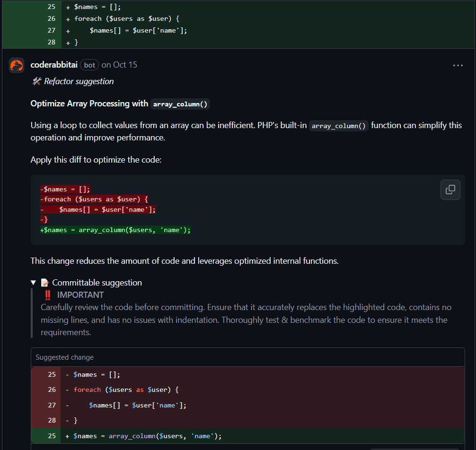Screen dimensions: 476x450
Task: Click the red exclamation IMPORTANT icon
Action: point(47,295)
